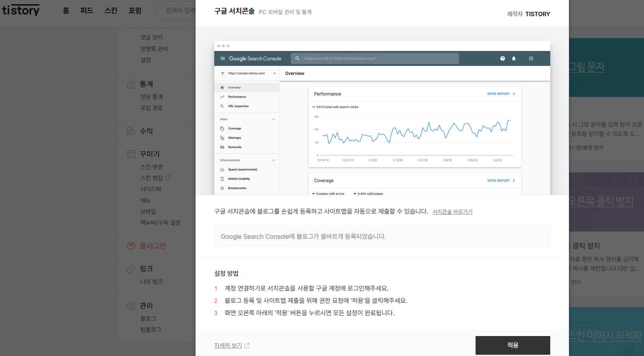Go to 포럼 menu
644x356 pixels.
coord(135,11)
